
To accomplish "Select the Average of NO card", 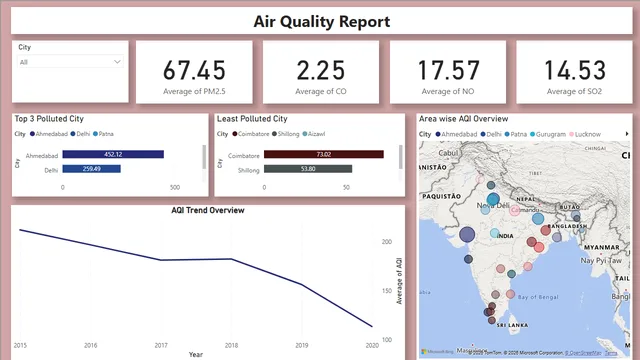I will coord(448,72).
